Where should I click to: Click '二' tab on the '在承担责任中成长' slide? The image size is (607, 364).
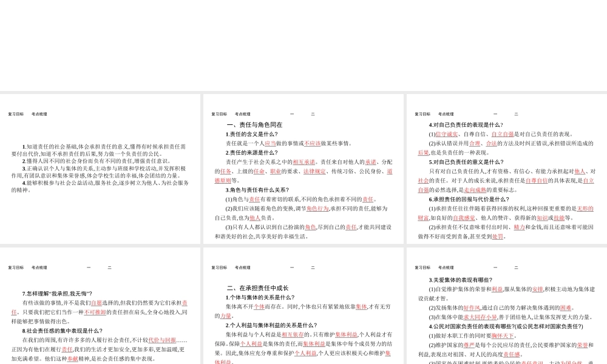click(313, 268)
